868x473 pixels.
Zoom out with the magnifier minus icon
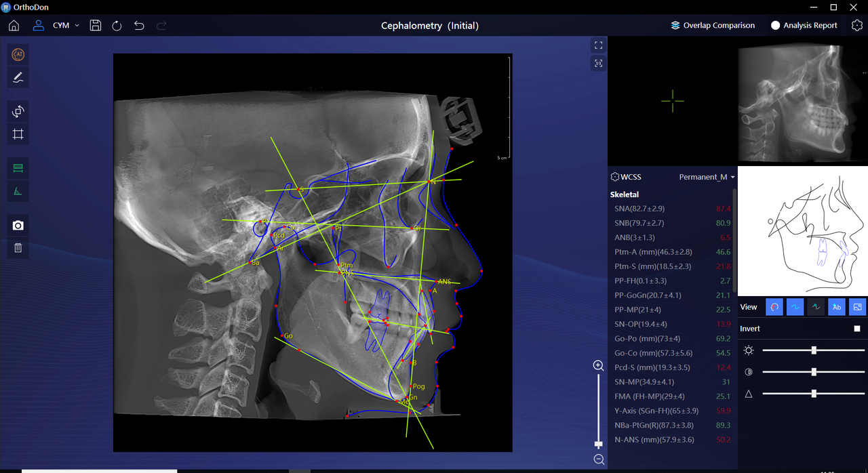point(599,459)
